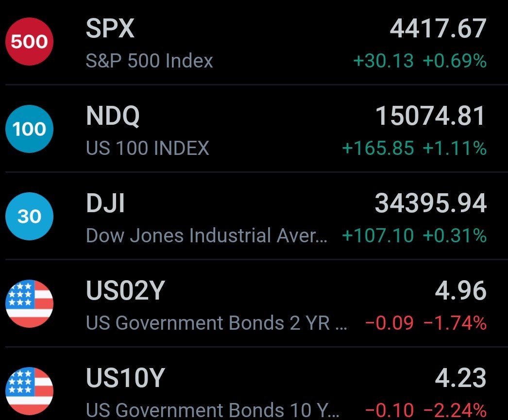This screenshot has height=420, width=508.
Task: Tap SPX price 4417.67
Action: [438, 29]
